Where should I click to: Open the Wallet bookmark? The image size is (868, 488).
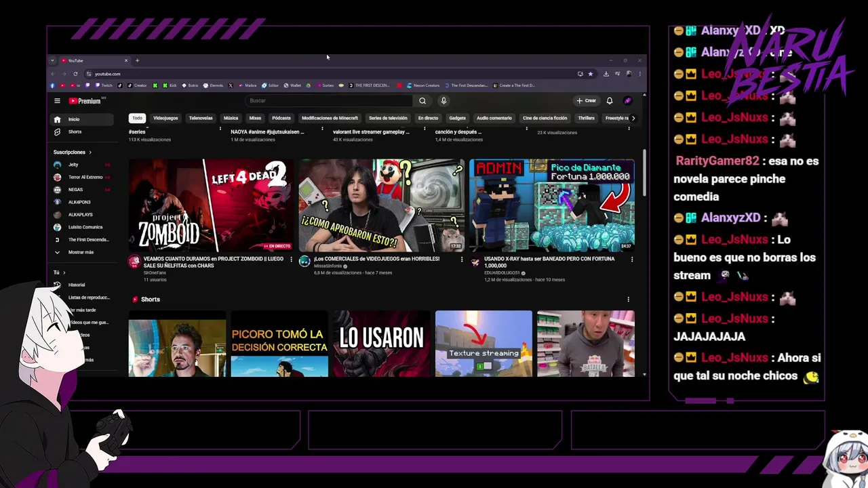[292, 85]
